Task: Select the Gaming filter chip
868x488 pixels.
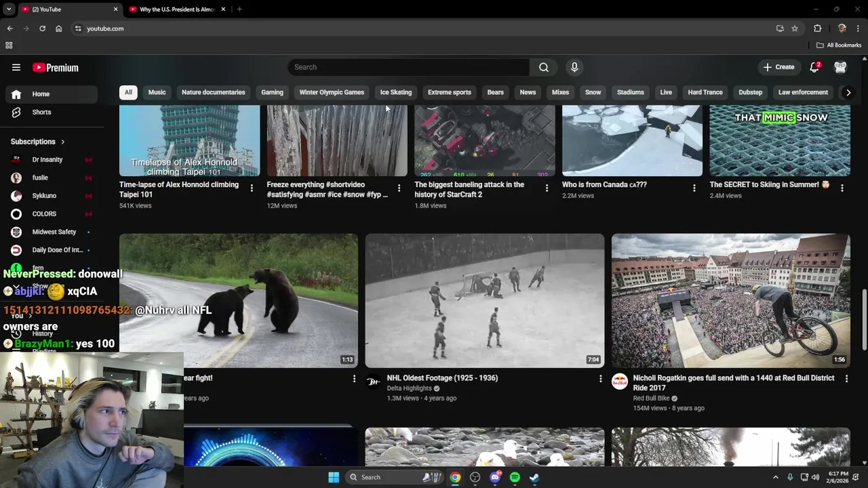Action: (x=272, y=92)
